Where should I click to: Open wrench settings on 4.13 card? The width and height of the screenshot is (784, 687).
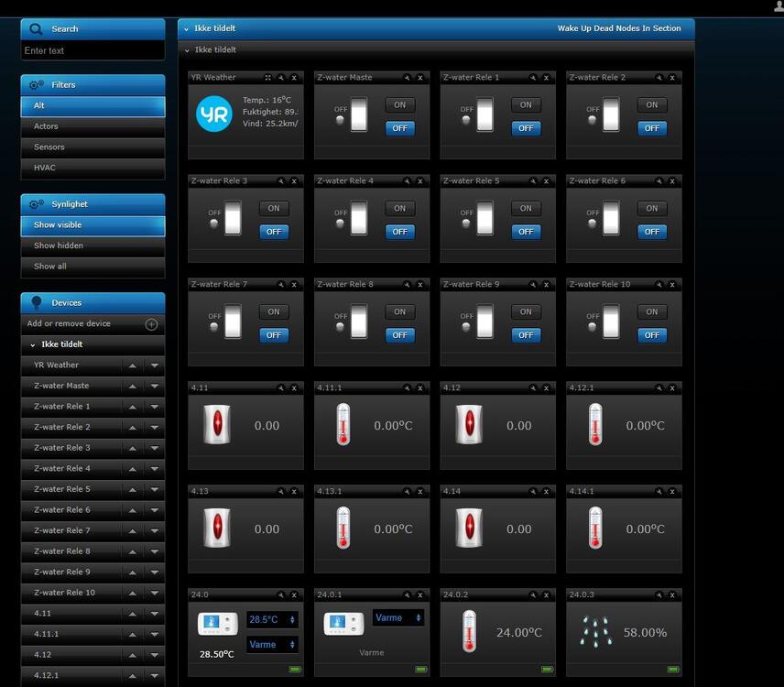[x=281, y=492]
